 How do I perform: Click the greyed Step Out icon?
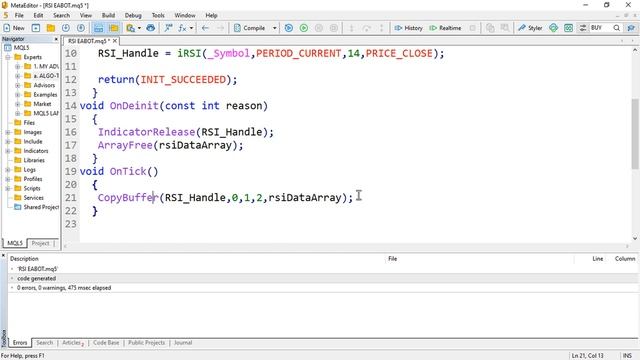click(x=382, y=28)
